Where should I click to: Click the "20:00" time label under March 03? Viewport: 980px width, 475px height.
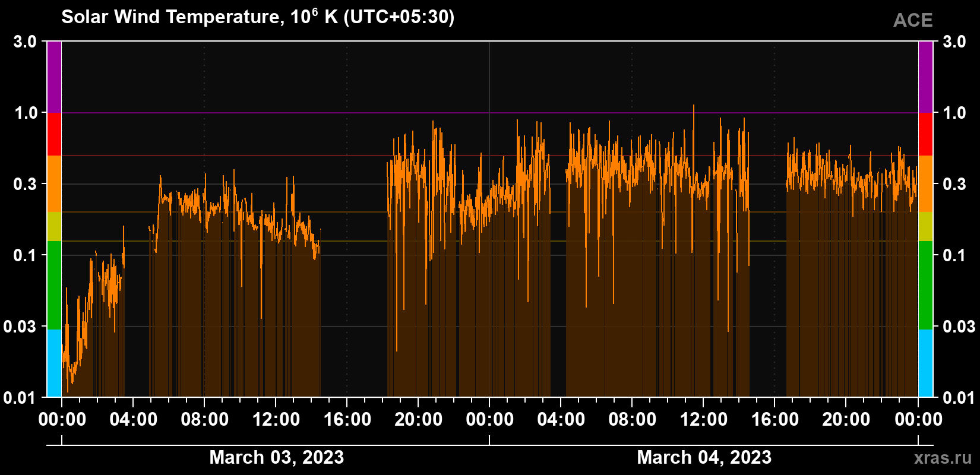coord(419,420)
